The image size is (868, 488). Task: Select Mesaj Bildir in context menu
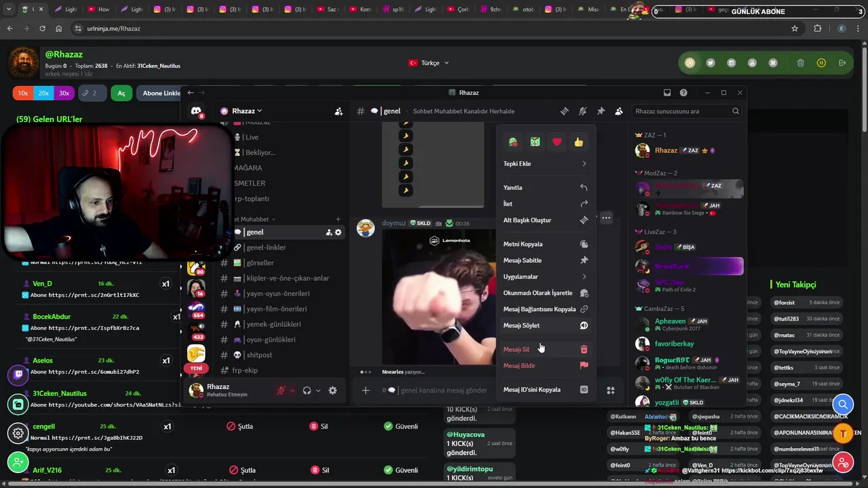pos(545,366)
